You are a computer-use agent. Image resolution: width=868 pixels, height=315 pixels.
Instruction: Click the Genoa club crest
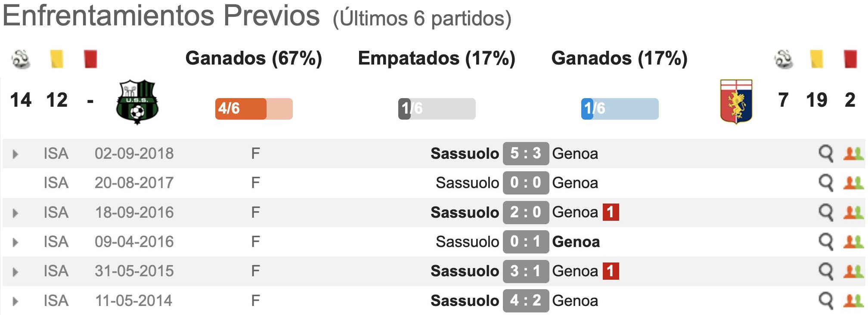[736, 102]
